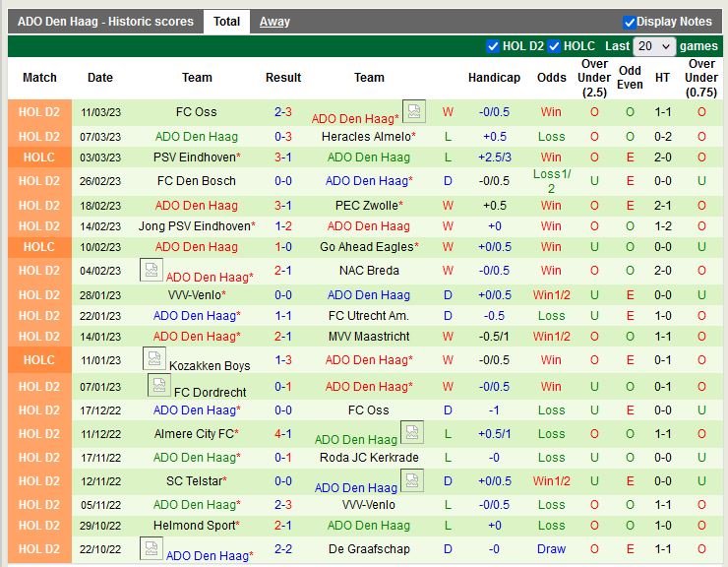Click Roda JC Kerkrade team name
Screen dimensions: 728x567
click(369, 458)
